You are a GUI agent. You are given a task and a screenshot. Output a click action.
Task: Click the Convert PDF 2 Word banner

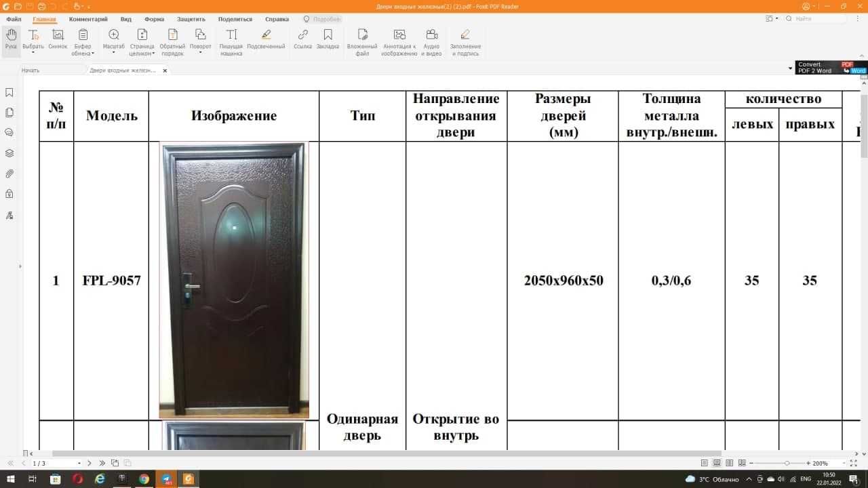point(831,68)
